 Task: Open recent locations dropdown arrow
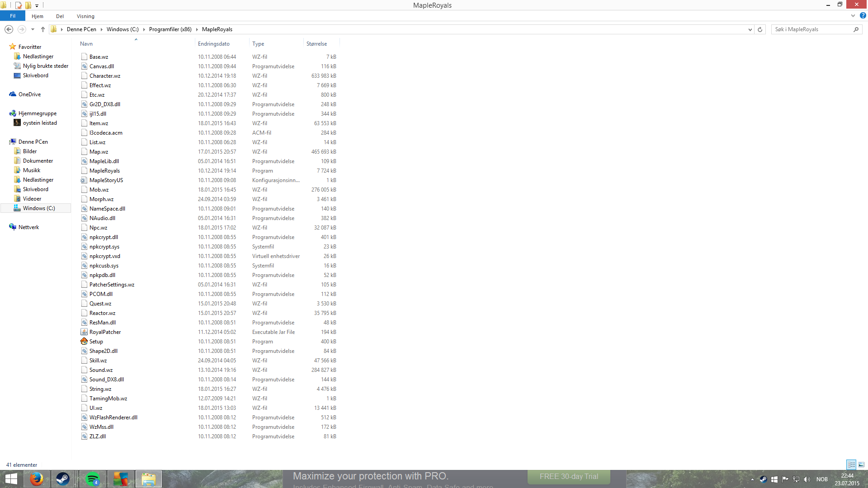point(33,29)
